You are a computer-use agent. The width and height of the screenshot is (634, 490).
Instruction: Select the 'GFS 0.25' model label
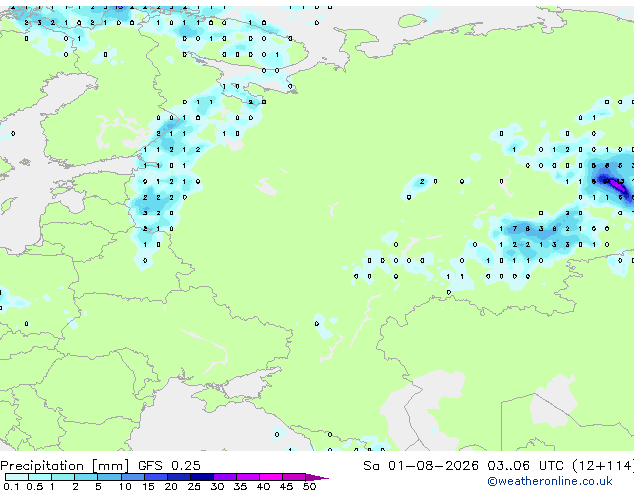(169, 466)
